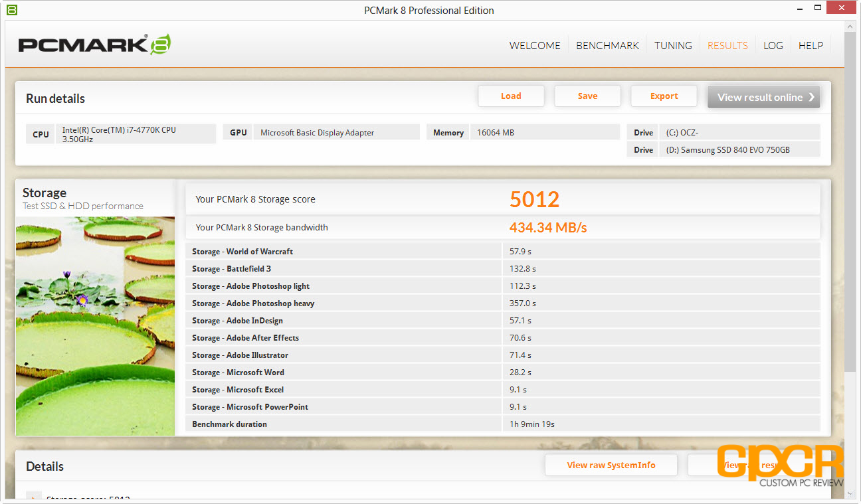Image resolution: width=861 pixels, height=504 pixels.
Task: Select Storage - Adobe Illustrator row
Action: [x=502, y=355]
